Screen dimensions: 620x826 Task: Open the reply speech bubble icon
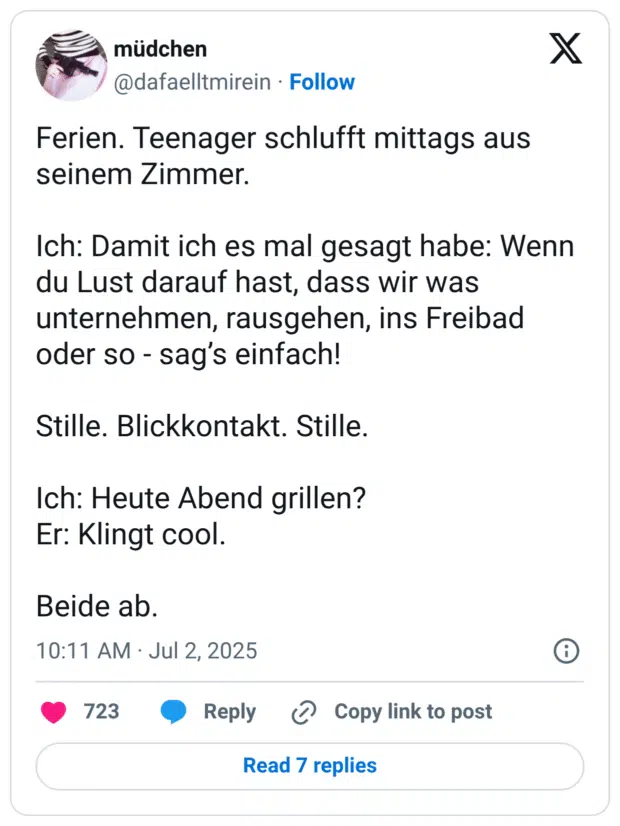(x=172, y=712)
